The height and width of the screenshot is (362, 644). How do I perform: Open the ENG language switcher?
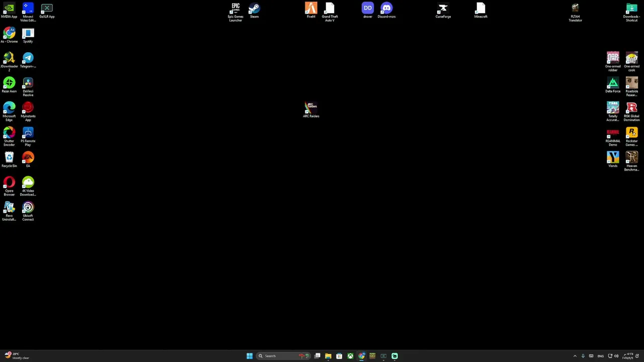click(601, 356)
